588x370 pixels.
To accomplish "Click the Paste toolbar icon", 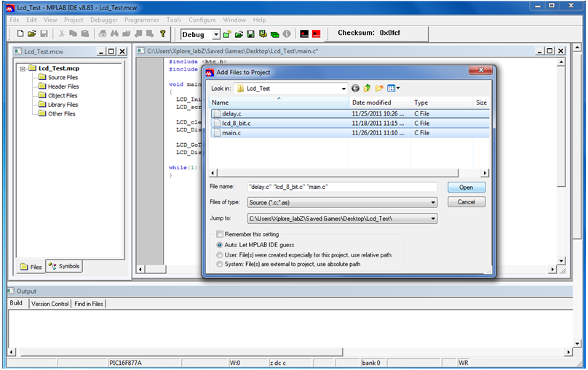I will click(85, 33).
